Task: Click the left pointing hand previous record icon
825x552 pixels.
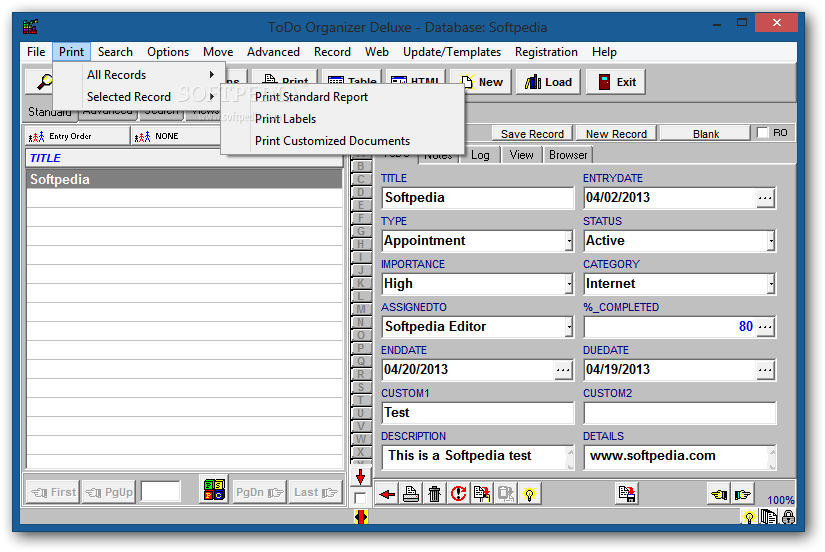Action: (719, 494)
